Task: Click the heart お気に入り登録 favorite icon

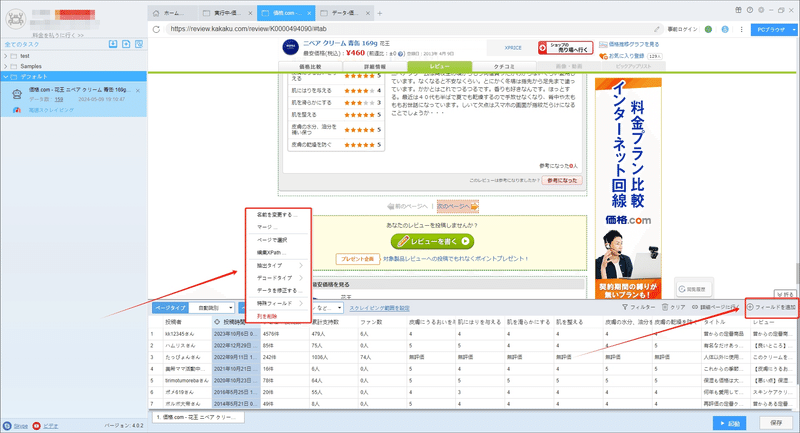Action: point(603,56)
